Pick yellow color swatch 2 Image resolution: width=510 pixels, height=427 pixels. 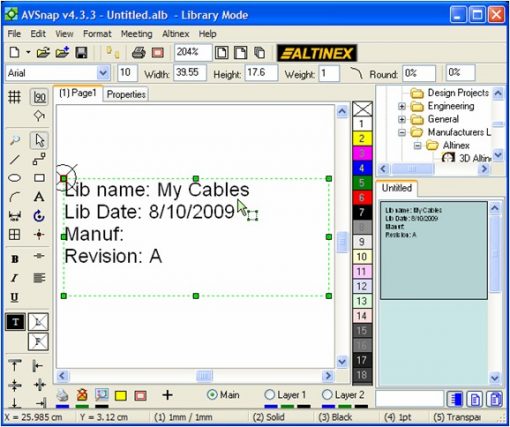[x=362, y=138]
